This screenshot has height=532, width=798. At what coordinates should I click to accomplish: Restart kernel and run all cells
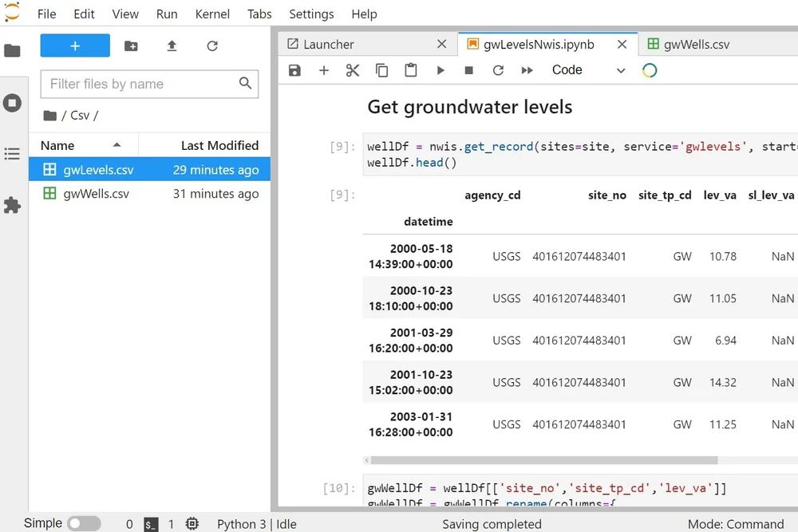coord(526,70)
